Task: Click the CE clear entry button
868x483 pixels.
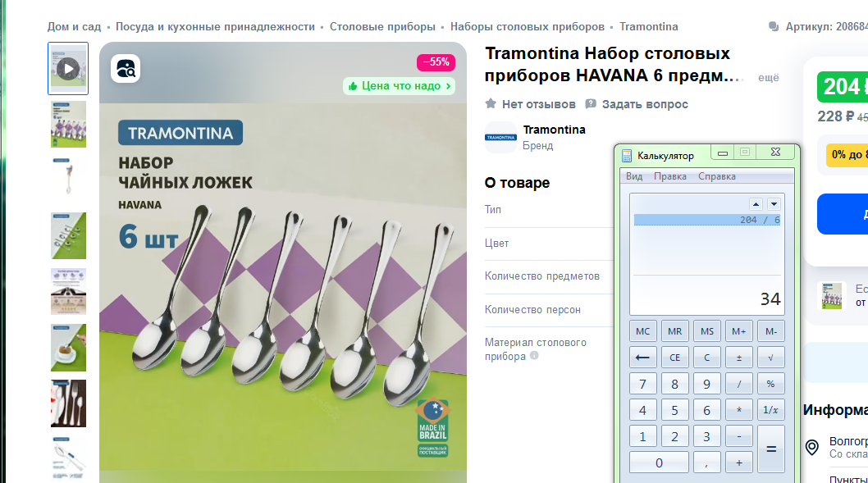Action: (x=675, y=358)
